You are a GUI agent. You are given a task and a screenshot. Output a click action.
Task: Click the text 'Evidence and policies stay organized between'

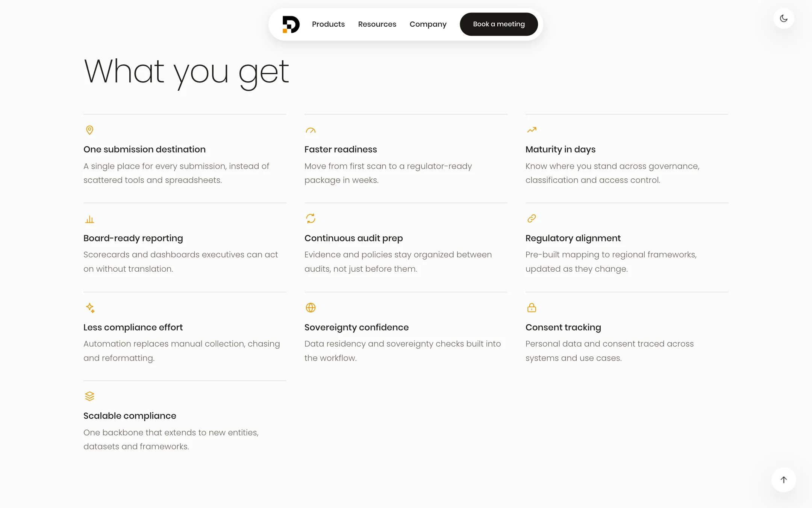pyautogui.click(x=398, y=255)
